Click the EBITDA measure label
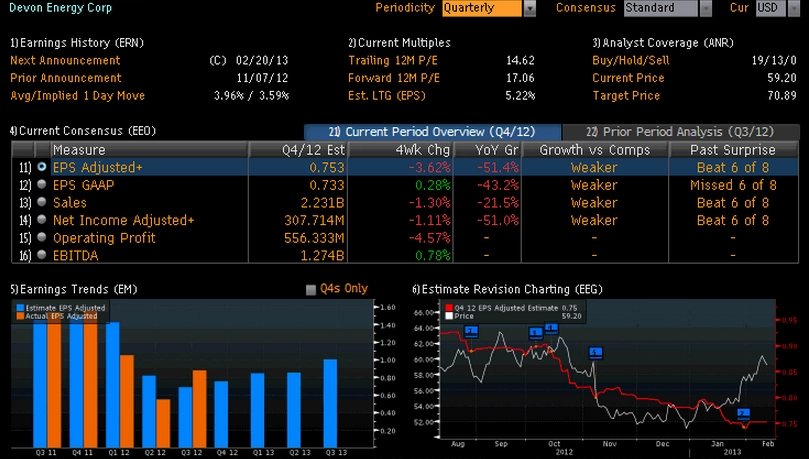The width and height of the screenshot is (809, 459). pos(75,255)
